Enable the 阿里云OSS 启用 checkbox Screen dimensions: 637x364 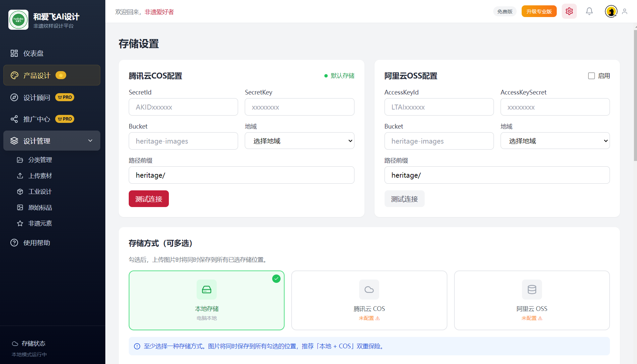592,76
